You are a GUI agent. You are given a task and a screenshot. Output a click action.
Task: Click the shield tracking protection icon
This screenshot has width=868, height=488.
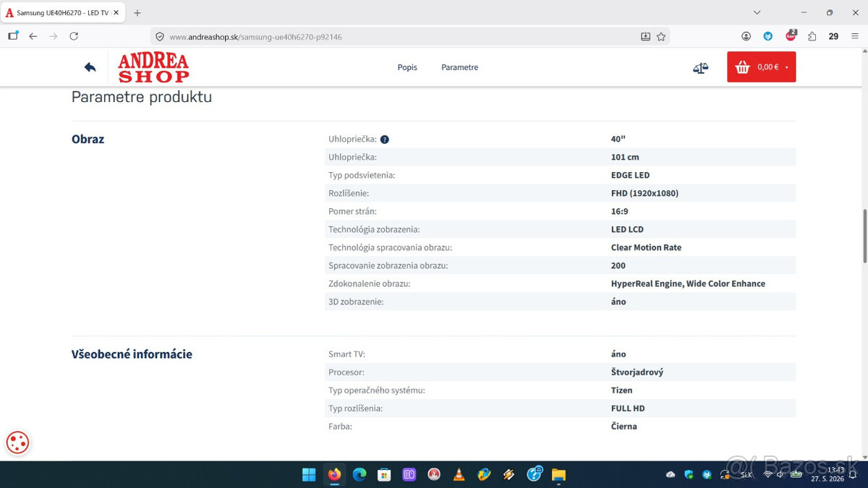pyautogui.click(x=160, y=37)
